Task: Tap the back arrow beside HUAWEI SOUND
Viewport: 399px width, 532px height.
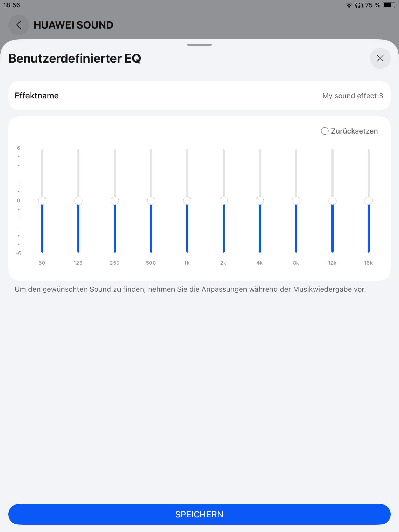Action: pos(18,25)
